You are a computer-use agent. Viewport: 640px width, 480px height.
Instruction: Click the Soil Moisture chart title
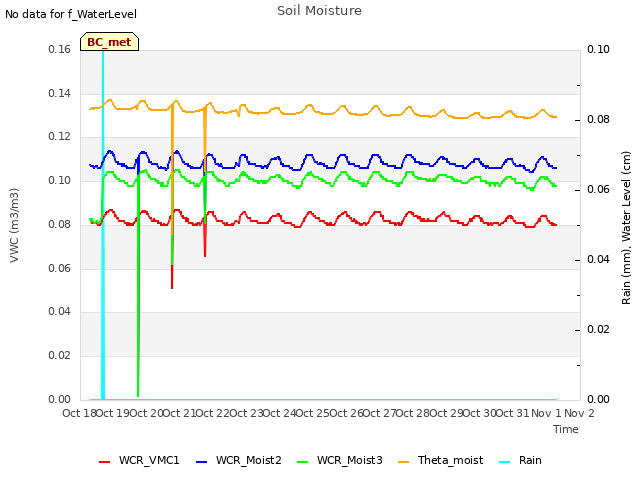click(319, 11)
